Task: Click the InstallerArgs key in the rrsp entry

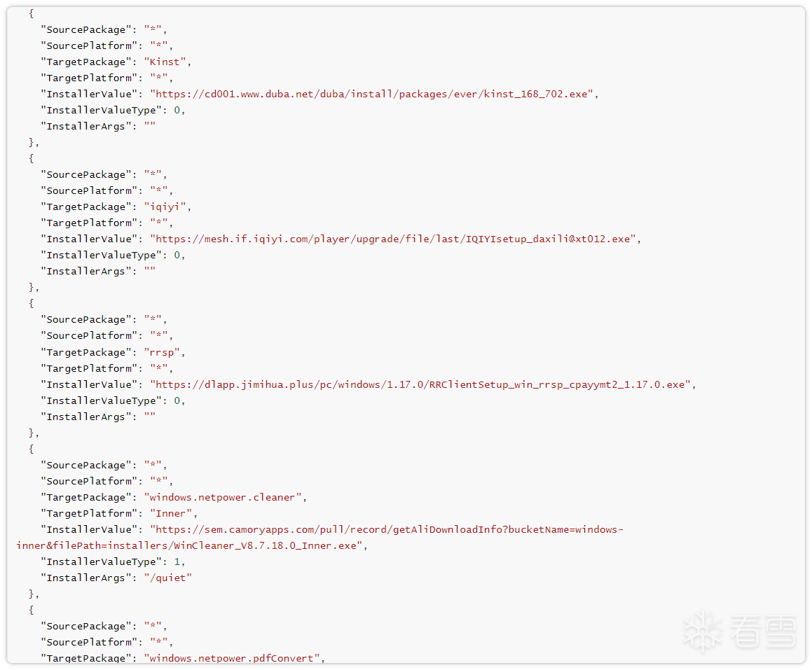Action: coord(86,417)
